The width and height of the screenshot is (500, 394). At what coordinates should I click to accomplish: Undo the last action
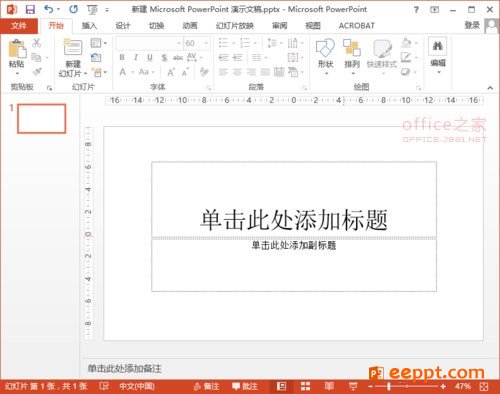coord(49,9)
